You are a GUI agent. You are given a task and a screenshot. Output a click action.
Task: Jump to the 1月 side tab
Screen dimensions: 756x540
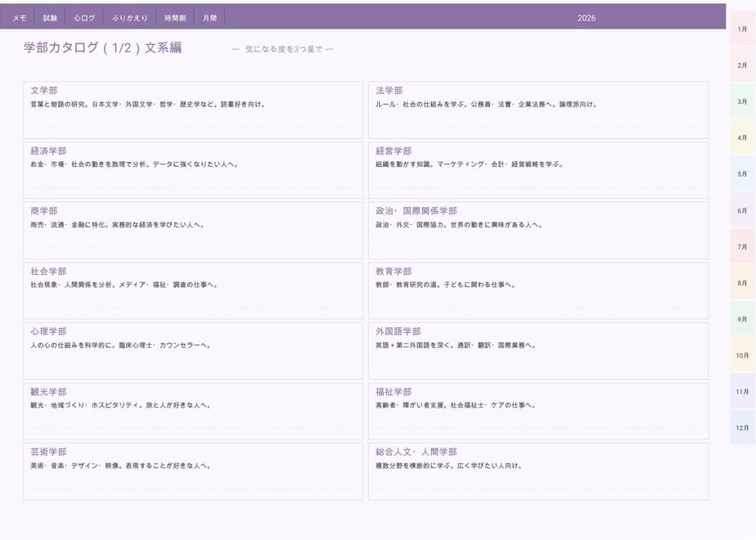click(742, 29)
